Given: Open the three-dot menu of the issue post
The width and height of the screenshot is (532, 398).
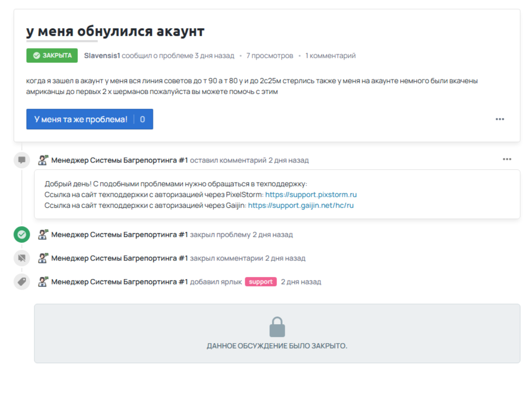Looking at the screenshot, I should point(500,119).
